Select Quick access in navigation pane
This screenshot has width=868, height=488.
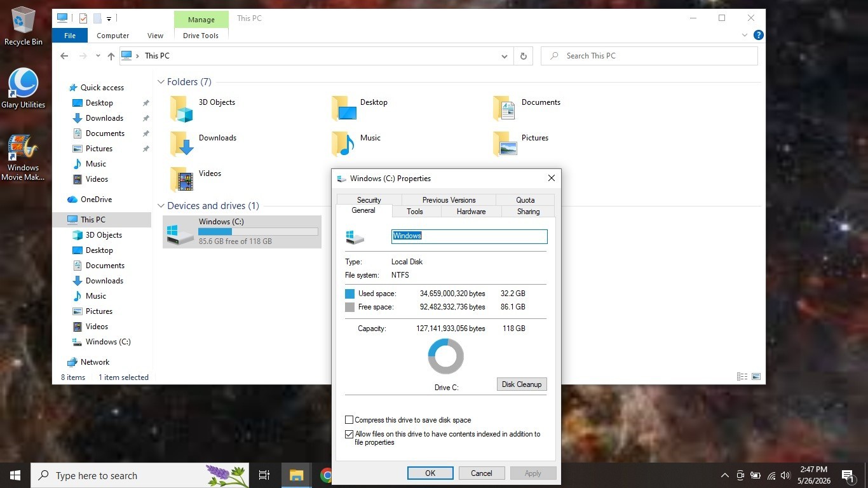102,88
